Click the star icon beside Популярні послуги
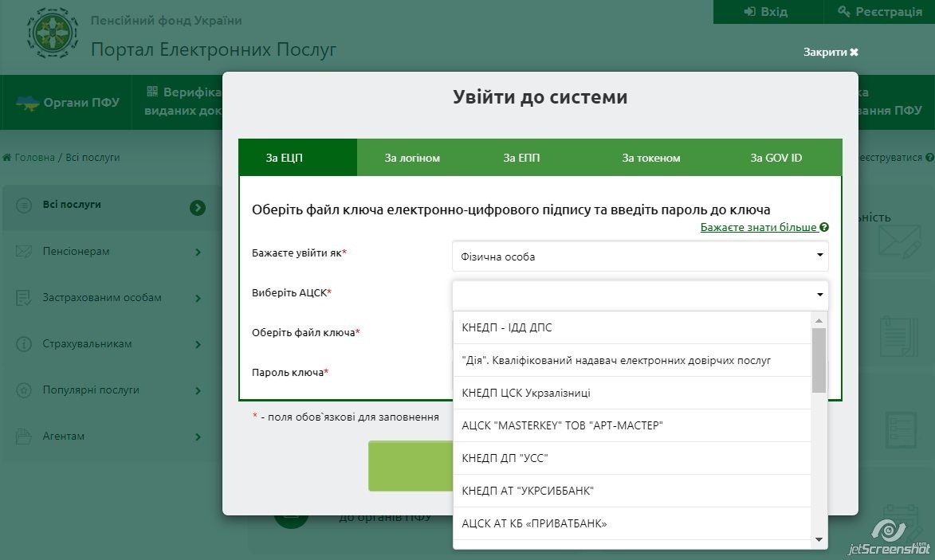The width and height of the screenshot is (935, 560). tap(24, 390)
